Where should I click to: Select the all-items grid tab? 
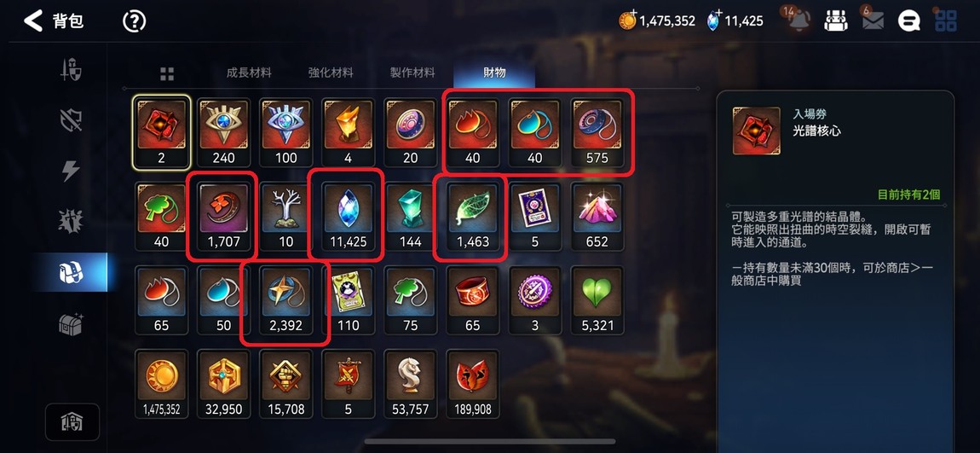click(x=167, y=74)
